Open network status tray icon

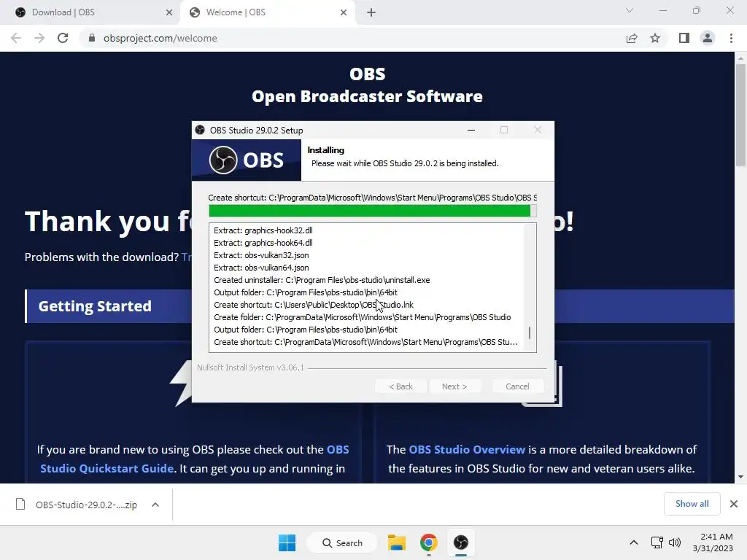tap(657, 542)
